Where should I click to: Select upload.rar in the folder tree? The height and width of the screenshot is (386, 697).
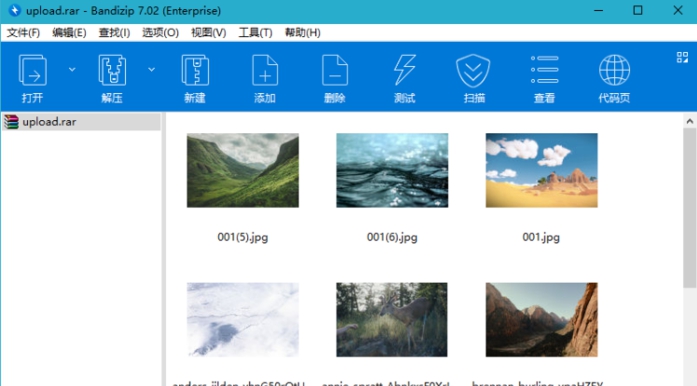(x=81, y=122)
